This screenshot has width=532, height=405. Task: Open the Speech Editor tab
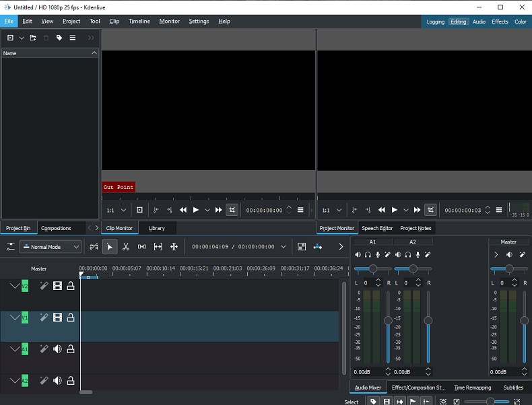pos(377,228)
